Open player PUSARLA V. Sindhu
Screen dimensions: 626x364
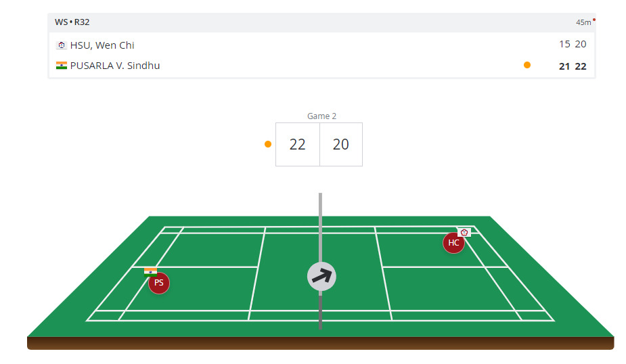pyautogui.click(x=115, y=66)
